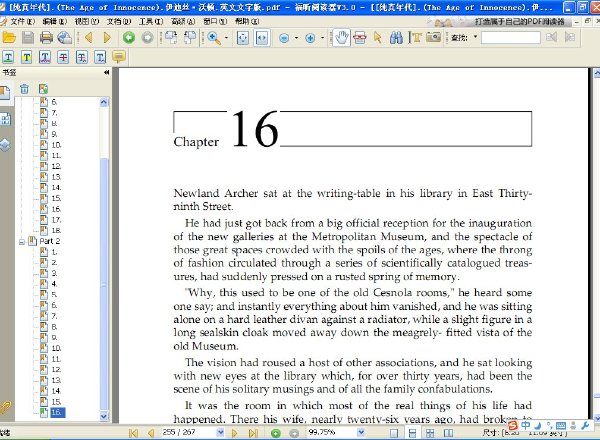
Task: Select the Part 2 bookmark
Action: point(50,241)
